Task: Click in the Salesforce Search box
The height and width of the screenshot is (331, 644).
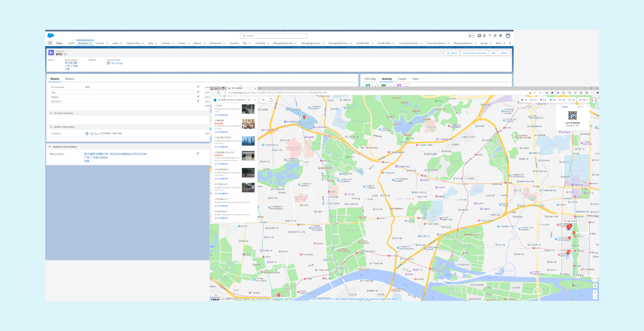Action: [274, 36]
